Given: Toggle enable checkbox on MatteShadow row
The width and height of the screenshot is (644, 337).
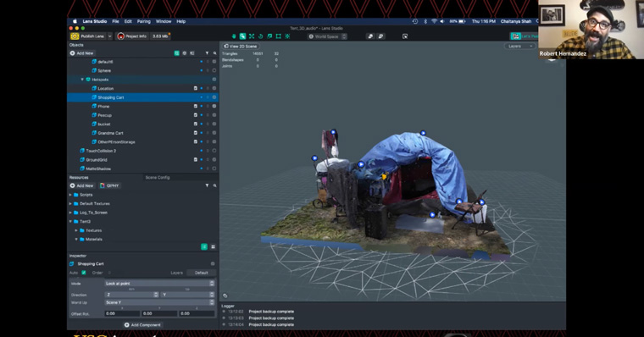Looking at the screenshot, I should click(x=214, y=168).
